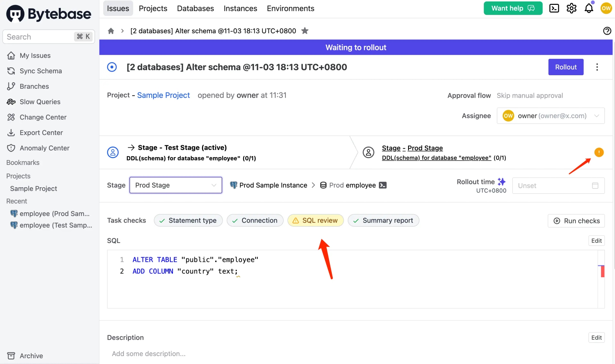
Task: Open Stage - Prod Stage link
Action: (412, 148)
